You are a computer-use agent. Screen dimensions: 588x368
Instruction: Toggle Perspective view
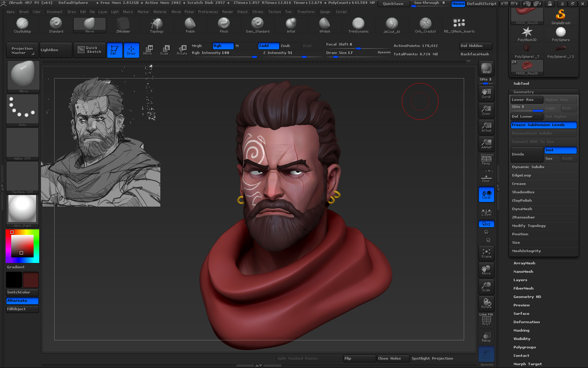[486, 160]
